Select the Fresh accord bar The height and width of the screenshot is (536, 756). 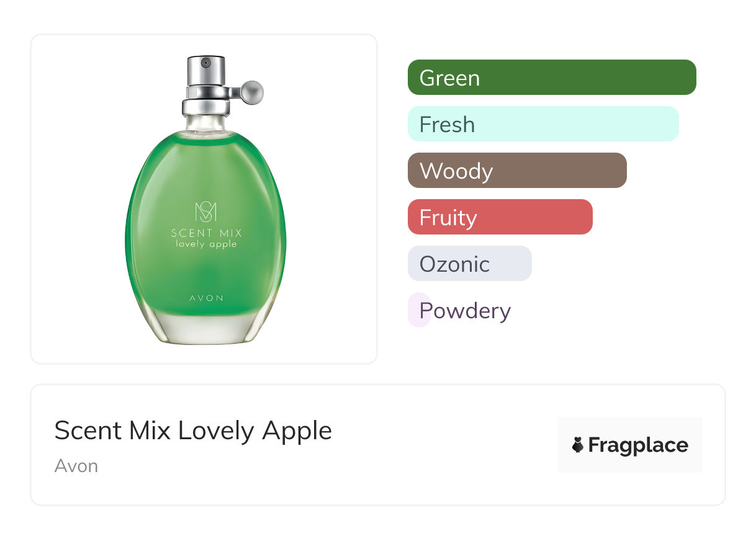(542, 124)
